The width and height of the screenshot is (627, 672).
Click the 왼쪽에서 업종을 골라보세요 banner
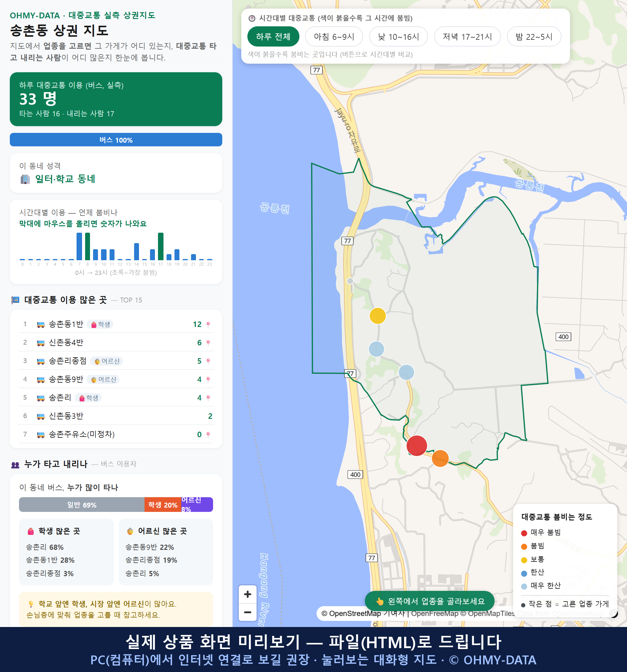click(x=430, y=601)
